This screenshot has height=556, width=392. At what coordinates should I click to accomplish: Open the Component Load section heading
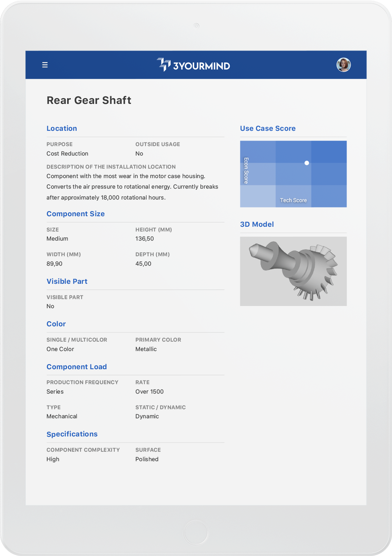pyautogui.click(x=77, y=367)
